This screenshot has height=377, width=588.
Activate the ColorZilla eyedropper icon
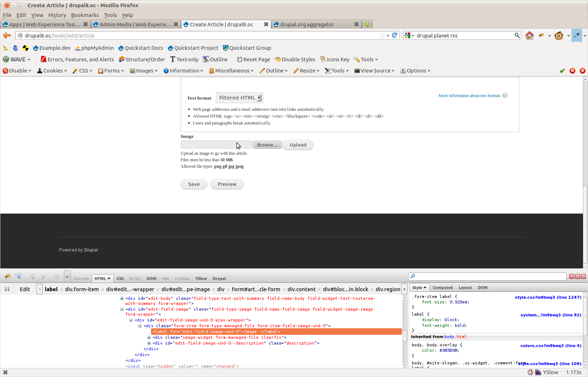click(576, 35)
